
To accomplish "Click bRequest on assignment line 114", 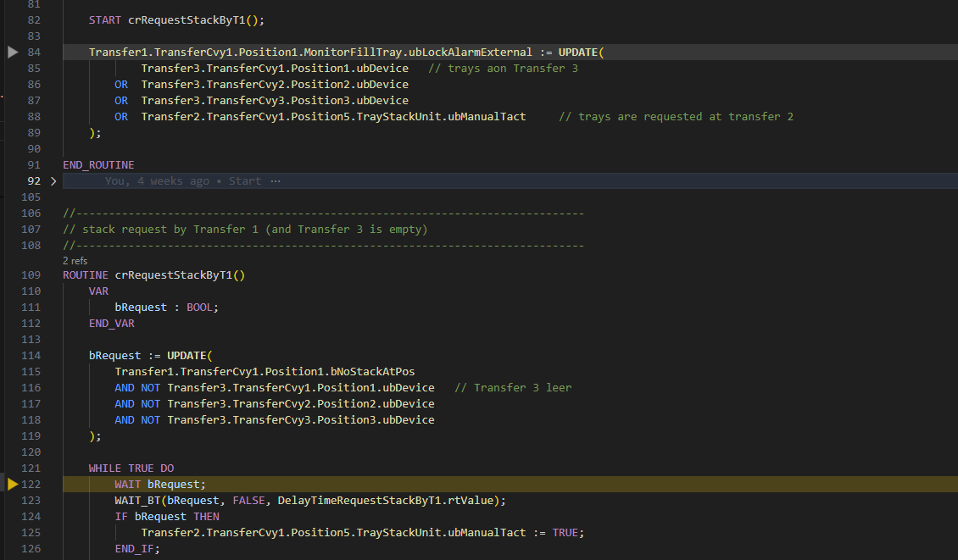I will click(114, 356).
